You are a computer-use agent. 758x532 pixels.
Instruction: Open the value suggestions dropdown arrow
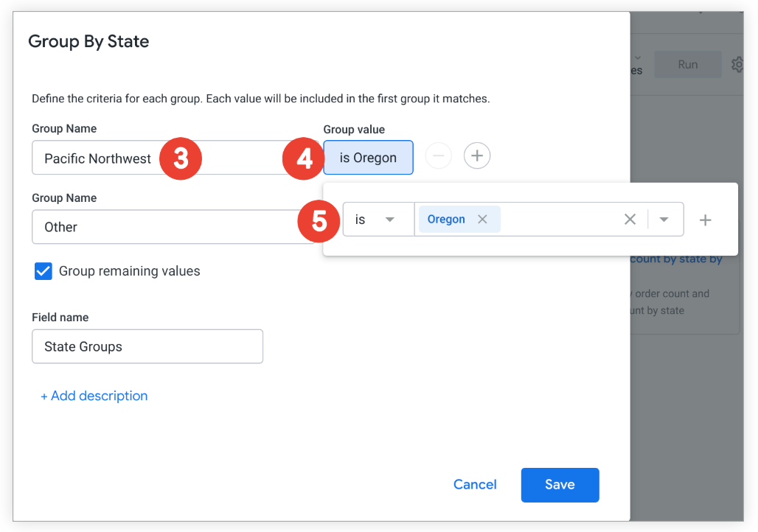[664, 219]
